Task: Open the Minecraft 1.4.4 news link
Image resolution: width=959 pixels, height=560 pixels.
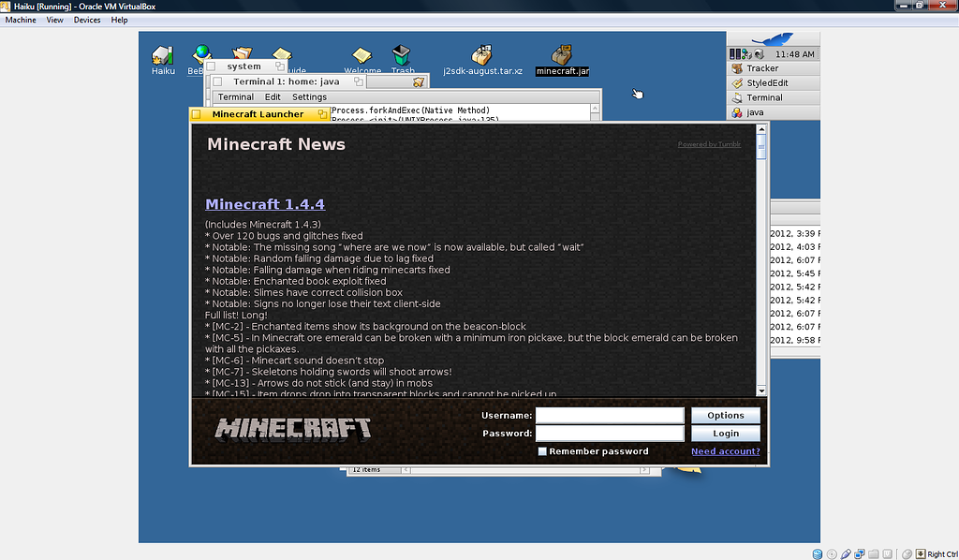Action: (x=265, y=204)
